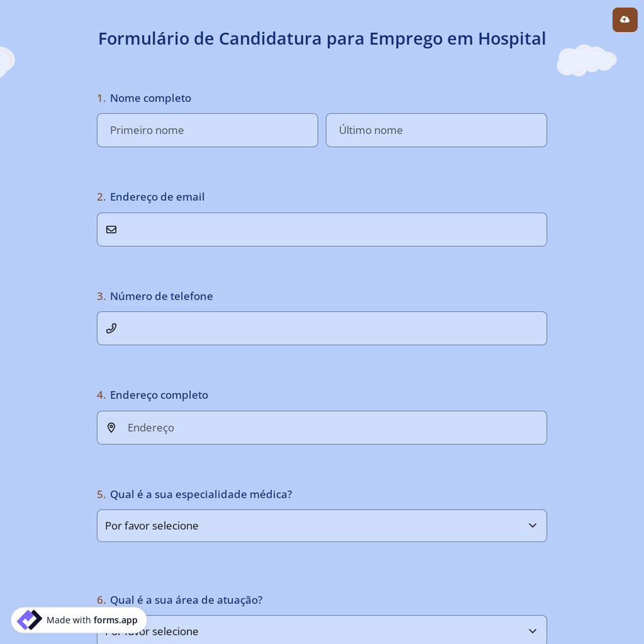Click the 'Made with forms.app' badge
This screenshot has height=644, width=644.
pyautogui.click(x=77, y=620)
